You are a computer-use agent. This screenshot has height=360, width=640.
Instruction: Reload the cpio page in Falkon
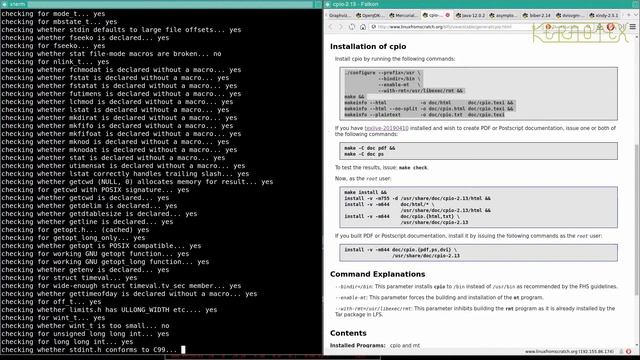pyautogui.click(x=352, y=27)
